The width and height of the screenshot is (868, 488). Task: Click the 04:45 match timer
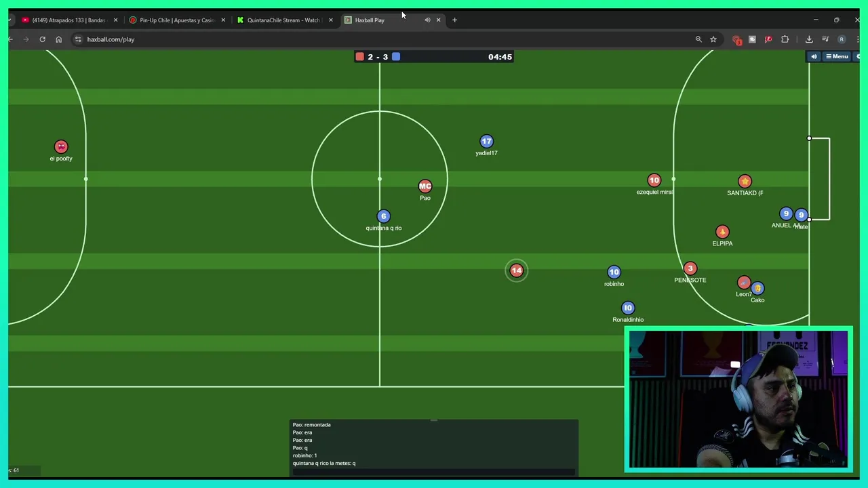[x=500, y=57]
